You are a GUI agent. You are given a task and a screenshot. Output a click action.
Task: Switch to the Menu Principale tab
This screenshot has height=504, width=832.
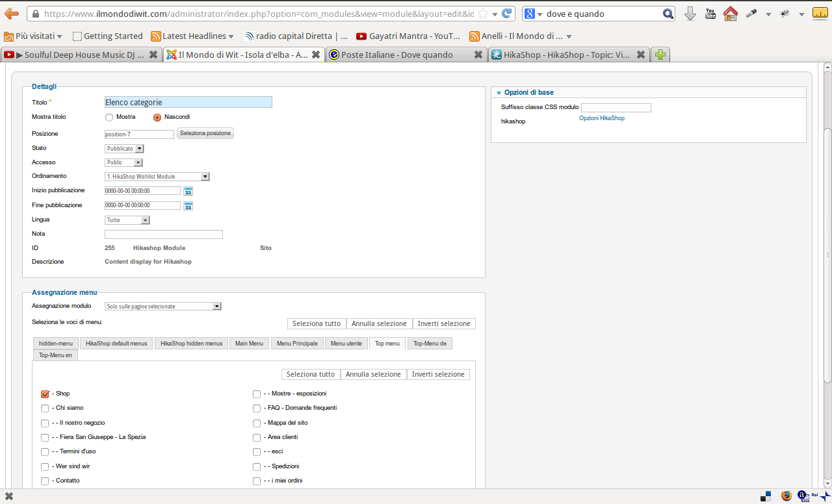point(297,344)
